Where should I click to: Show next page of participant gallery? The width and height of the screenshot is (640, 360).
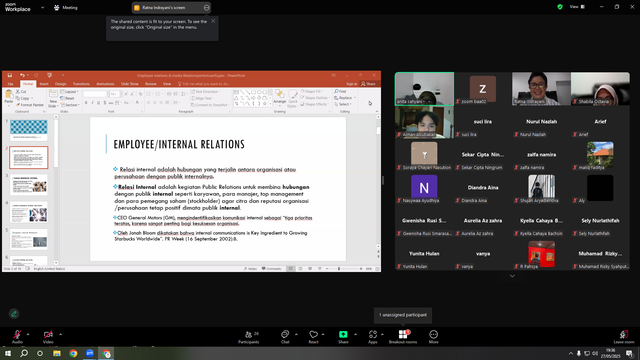click(512, 276)
